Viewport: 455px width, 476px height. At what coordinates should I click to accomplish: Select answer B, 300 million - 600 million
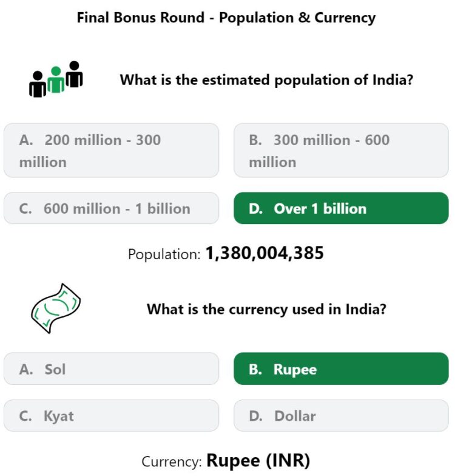click(341, 151)
